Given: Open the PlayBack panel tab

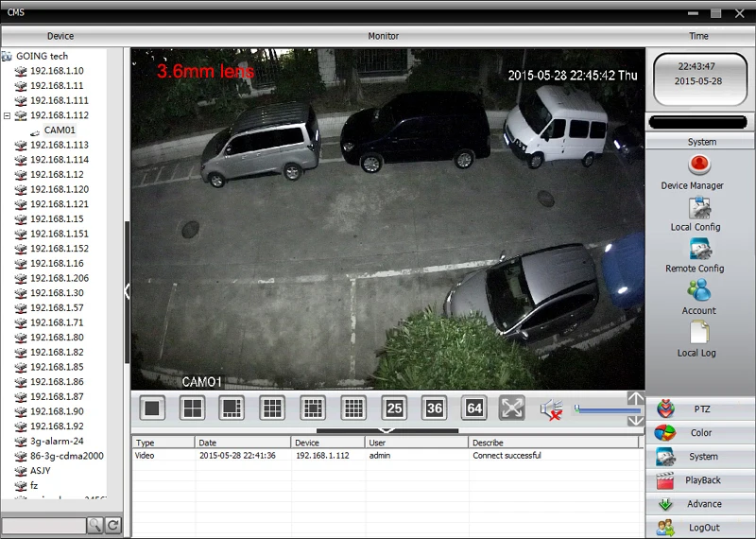Looking at the screenshot, I should pos(700,480).
